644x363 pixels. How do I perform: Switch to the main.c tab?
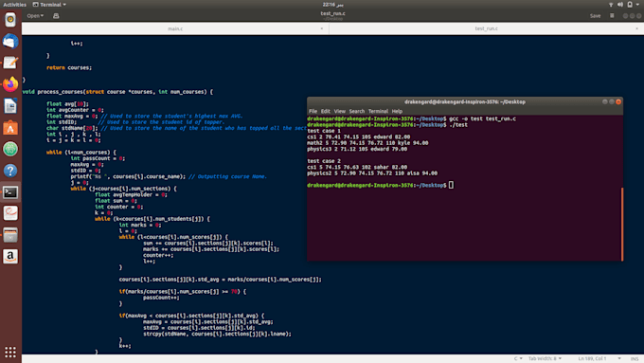(x=175, y=28)
